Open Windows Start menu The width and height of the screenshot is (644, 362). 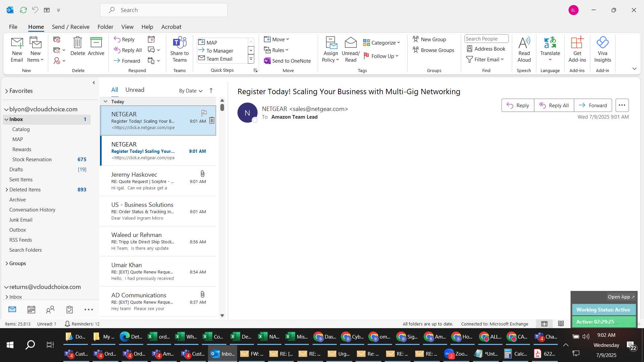coord(10,345)
